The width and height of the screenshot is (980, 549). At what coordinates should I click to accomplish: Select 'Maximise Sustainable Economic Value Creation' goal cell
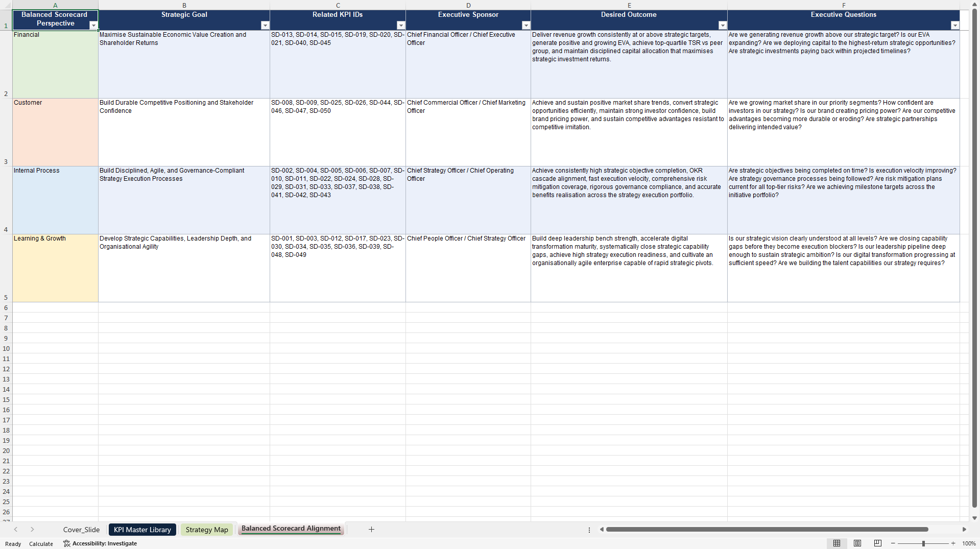[x=184, y=64]
